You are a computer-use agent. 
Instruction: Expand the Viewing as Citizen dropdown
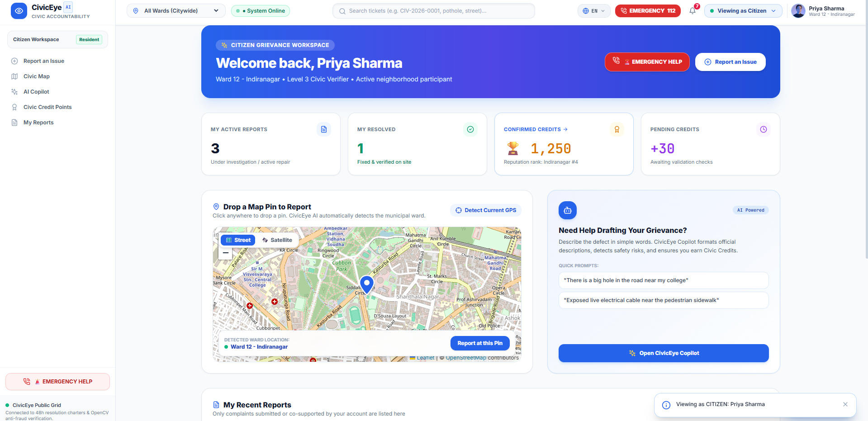[743, 11]
